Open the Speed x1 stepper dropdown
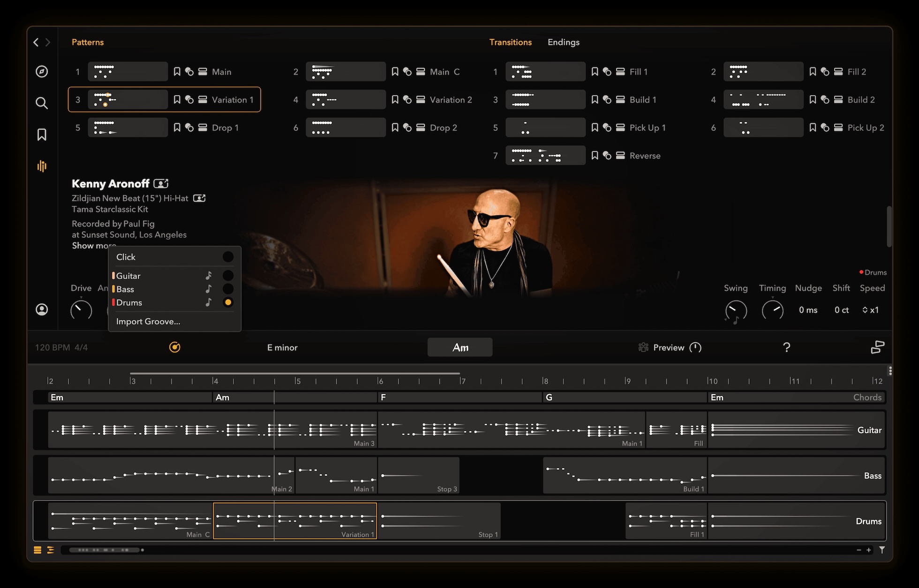This screenshot has height=588, width=919. [x=871, y=310]
